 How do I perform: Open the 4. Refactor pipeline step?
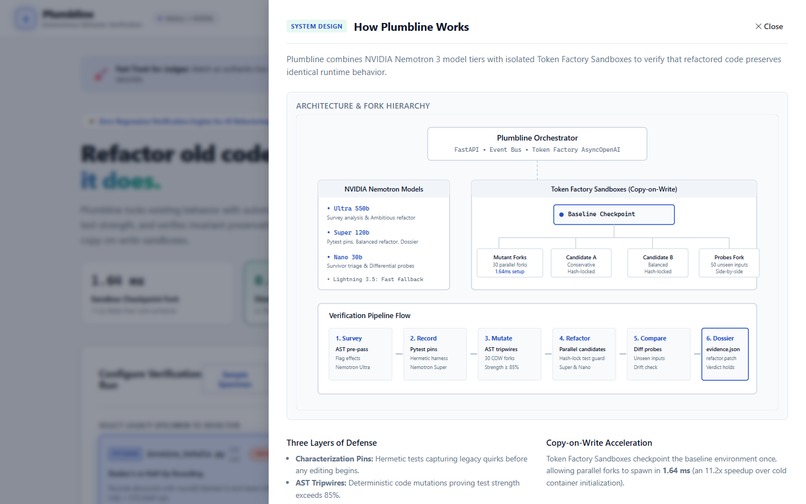584,354
